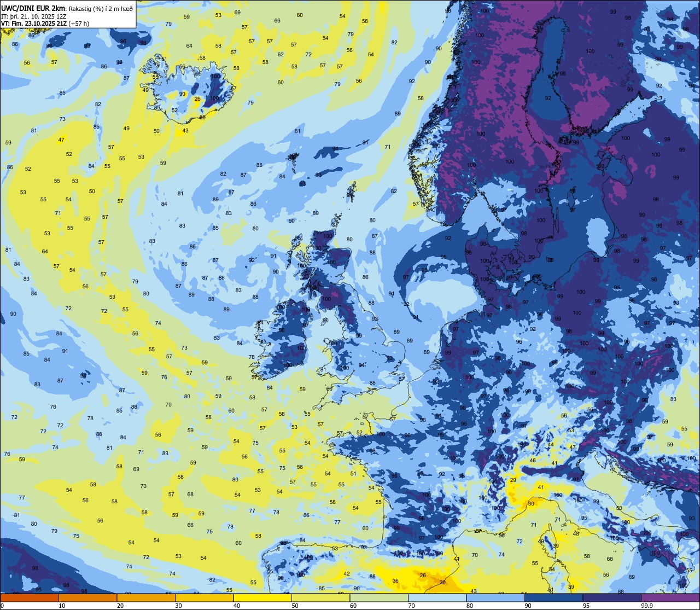The height and width of the screenshot is (610, 700).
Task: Click the '25' humidity value over Iceland
Action: click(197, 99)
